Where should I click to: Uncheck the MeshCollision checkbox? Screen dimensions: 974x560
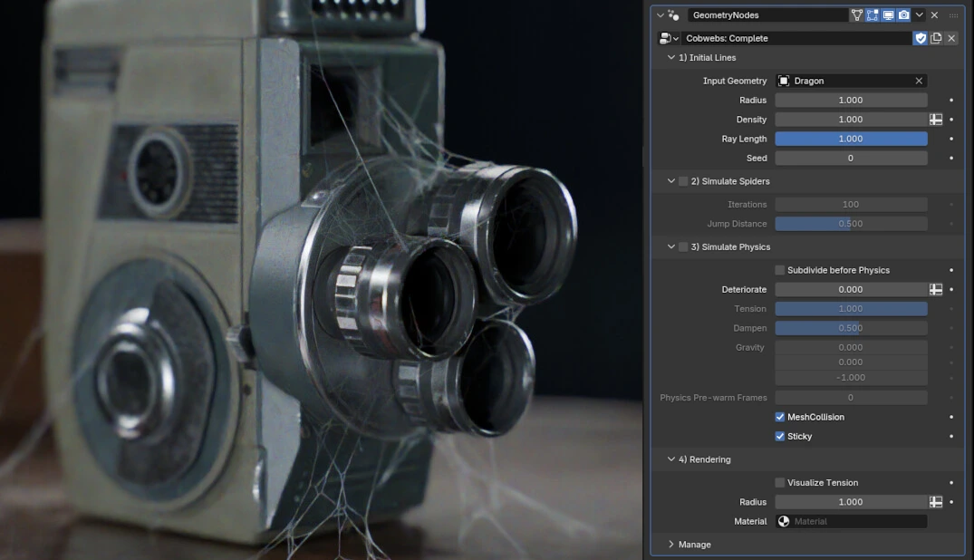tap(779, 417)
